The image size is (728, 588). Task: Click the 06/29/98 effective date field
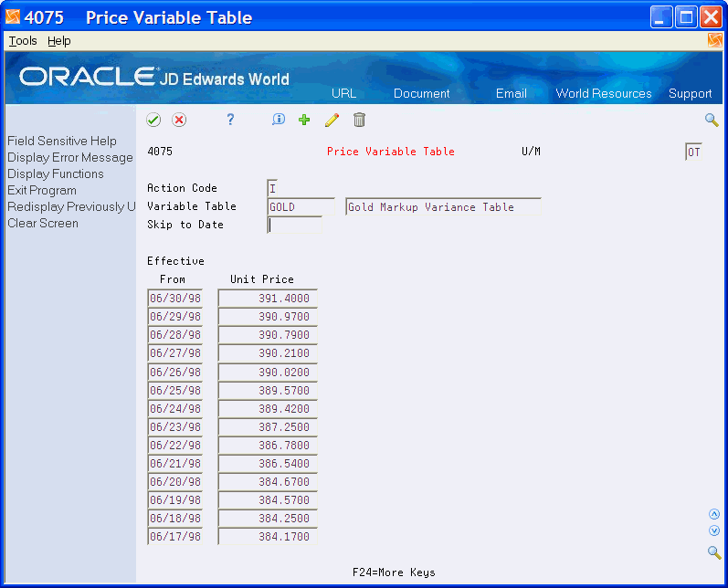point(175,317)
